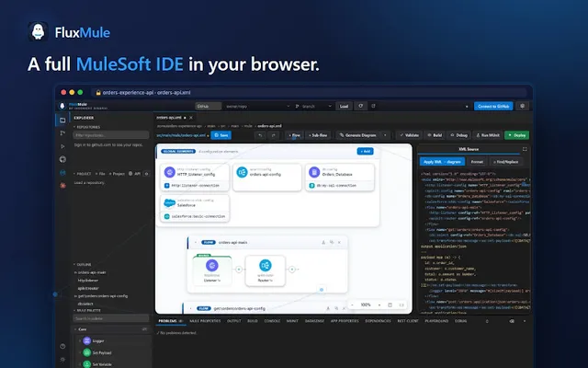588x368 pixels.
Task: Collapse the Core palette group
Action: (75, 329)
